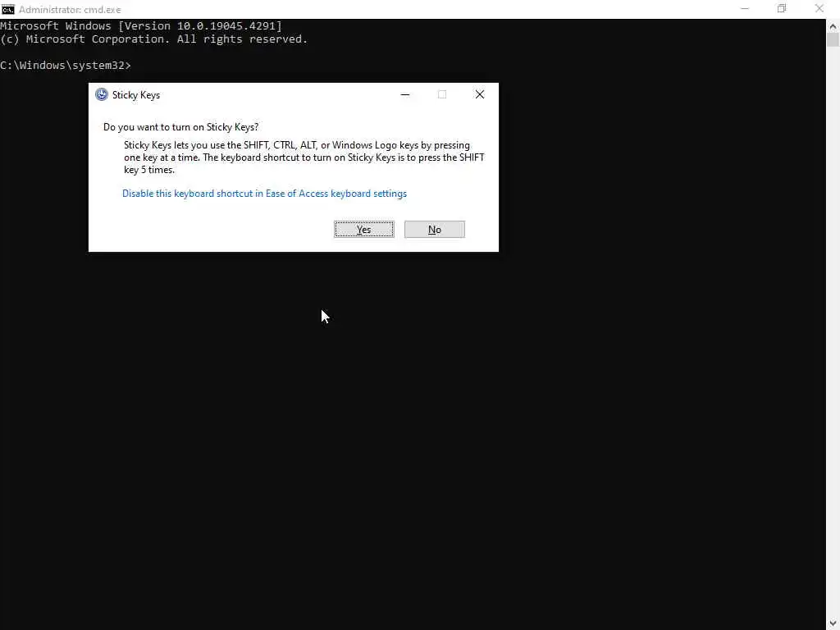The width and height of the screenshot is (840, 630).
Task: Click the Sticky Keys dialog title icon
Action: [101, 94]
